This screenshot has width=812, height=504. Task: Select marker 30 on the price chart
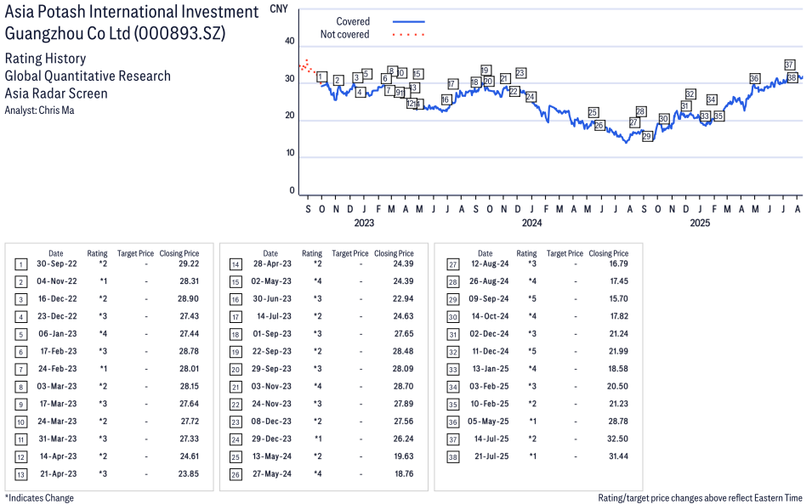pyautogui.click(x=663, y=118)
